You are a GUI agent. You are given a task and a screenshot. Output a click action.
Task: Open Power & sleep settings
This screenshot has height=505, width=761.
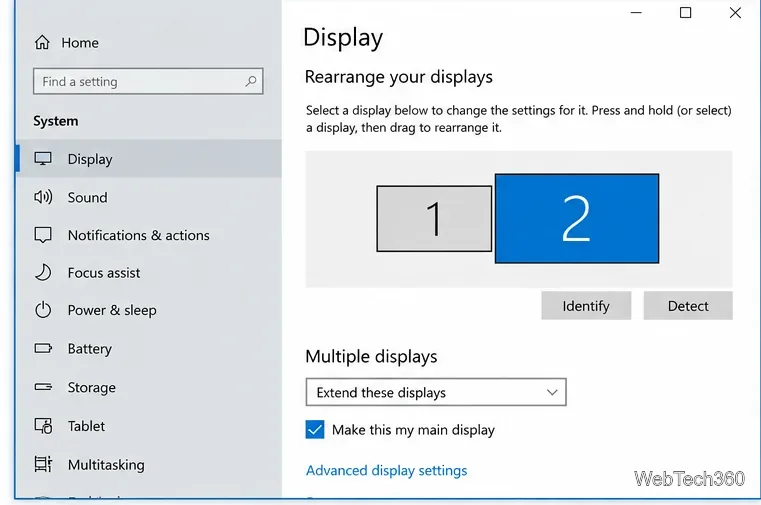(112, 310)
